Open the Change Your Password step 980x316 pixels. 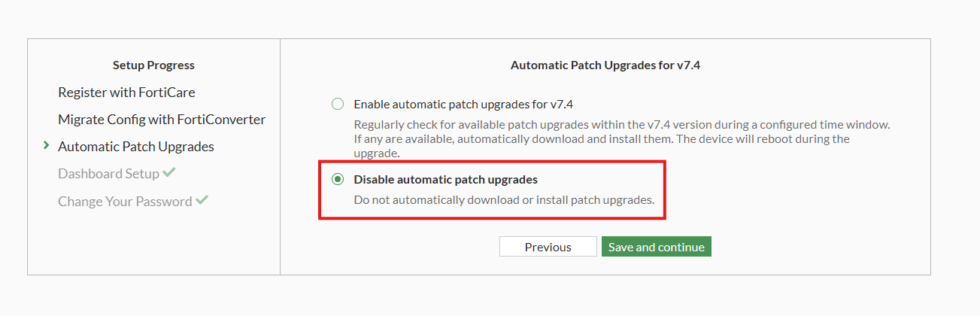pos(124,202)
